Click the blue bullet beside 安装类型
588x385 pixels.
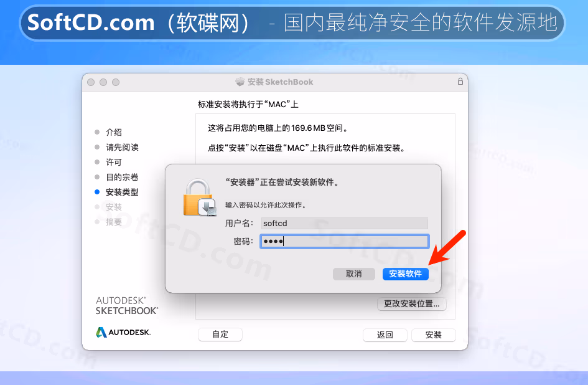[x=97, y=192]
